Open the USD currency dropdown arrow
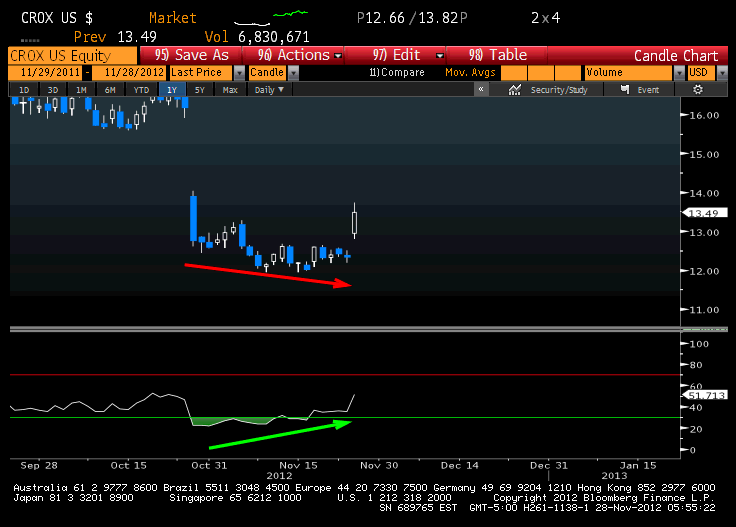736x527 pixels. point(722,73)
